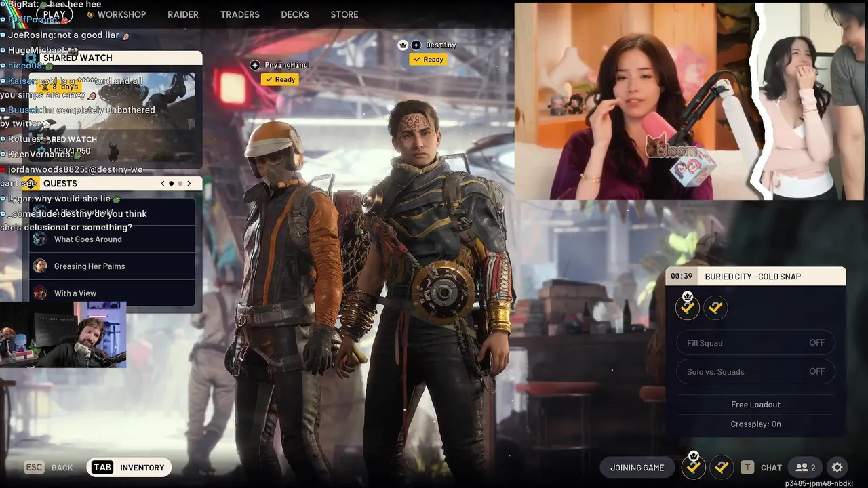Click leader ready check icon in bottom bar

[693, 467]
